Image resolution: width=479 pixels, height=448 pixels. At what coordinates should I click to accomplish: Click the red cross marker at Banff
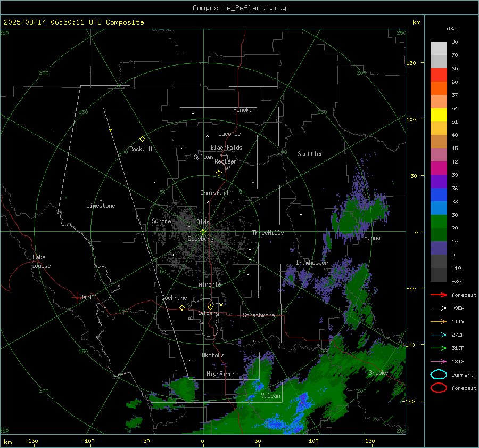click(76, 297)
